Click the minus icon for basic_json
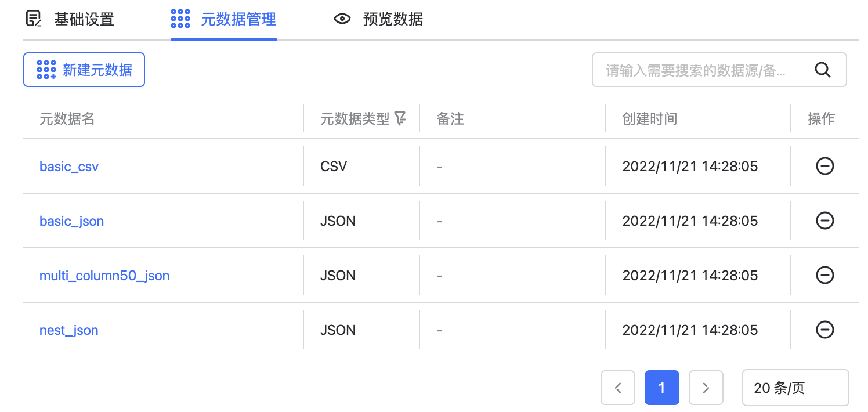This screenshot has height=412, width=868. pos(824,221)
